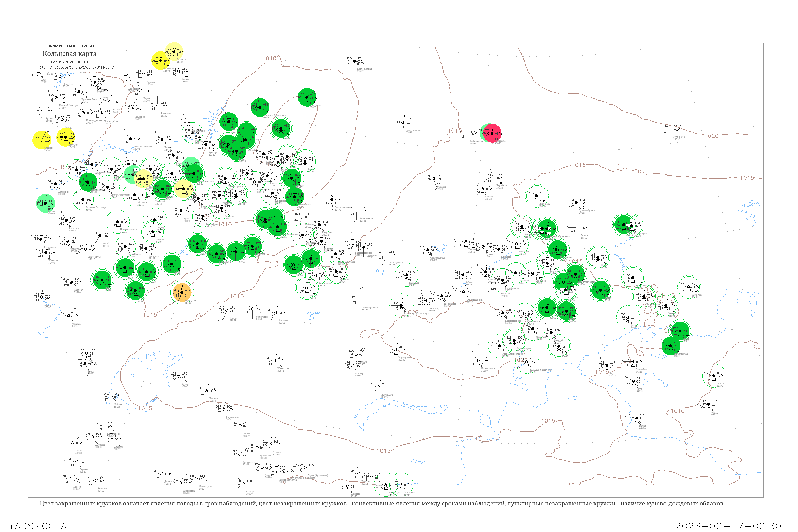Click the 2026-09-17-09:30 timestamp
This screenshot has width=798, height=532.
point(728,526)
